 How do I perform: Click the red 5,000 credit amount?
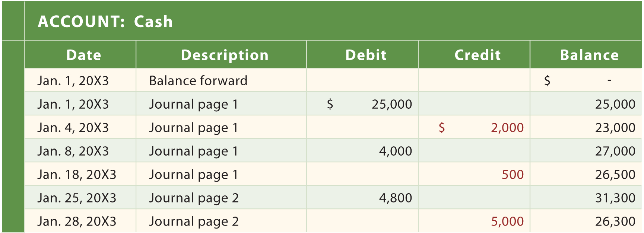click(x=507, y=221)
